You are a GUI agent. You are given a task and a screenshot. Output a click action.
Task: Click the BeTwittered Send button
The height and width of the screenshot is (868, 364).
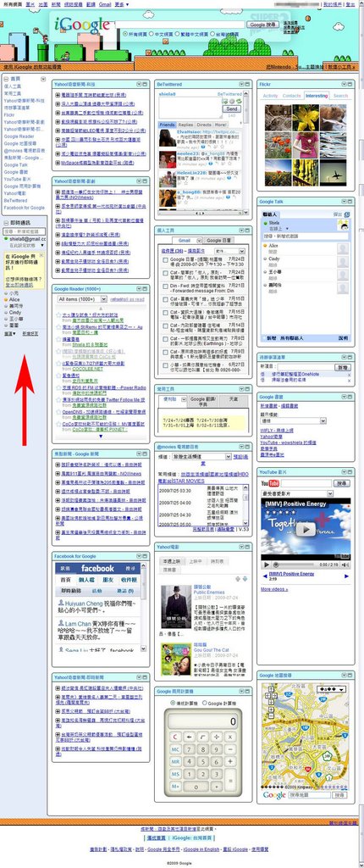click(232, 109)
